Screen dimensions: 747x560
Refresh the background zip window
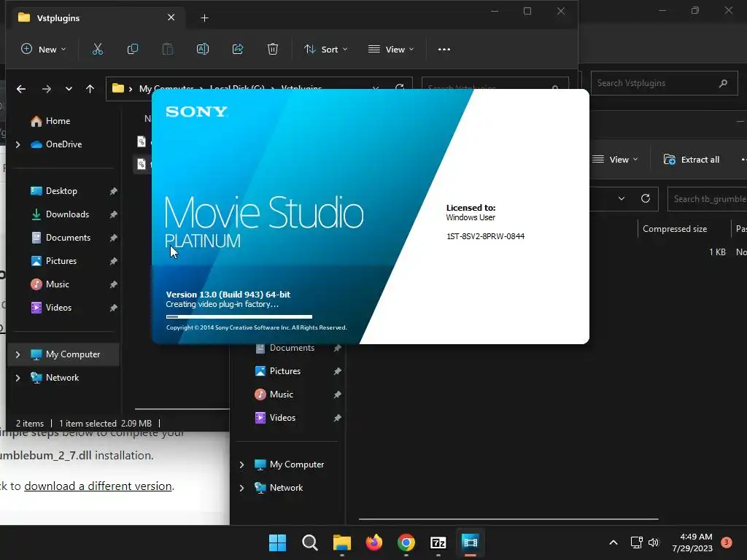click(x=646, y=198)
